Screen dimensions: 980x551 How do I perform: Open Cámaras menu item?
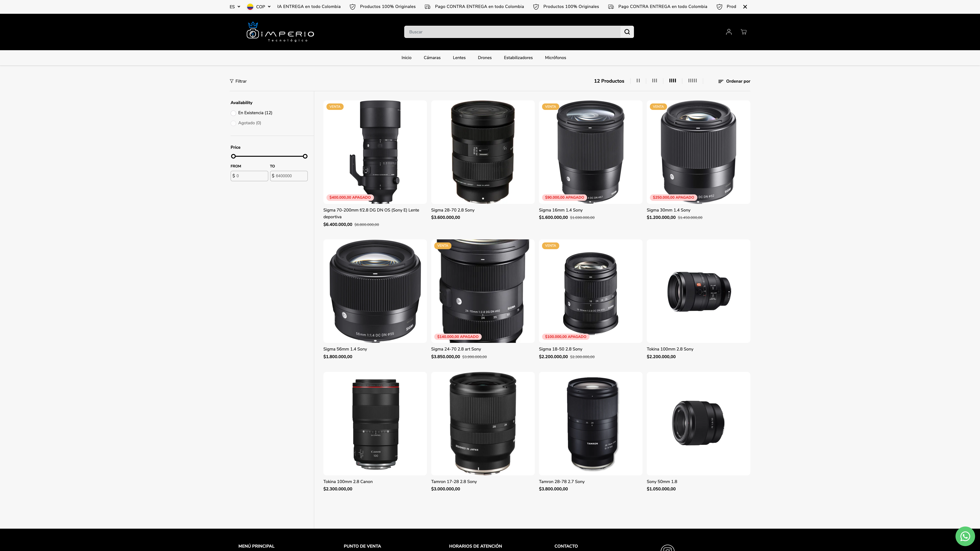pos(432,58)
